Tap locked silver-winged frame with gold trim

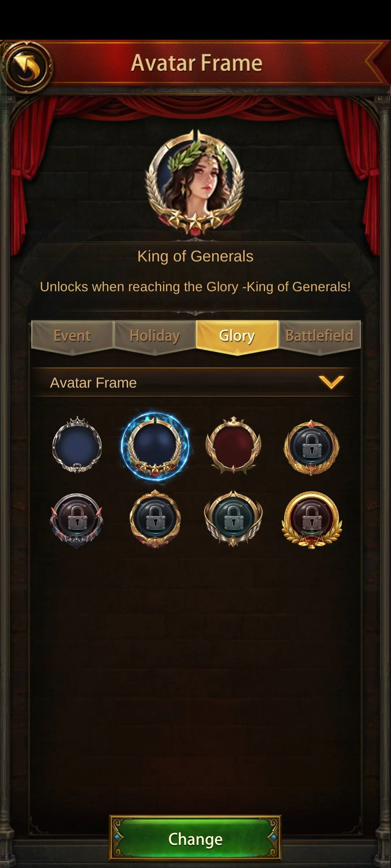pyautogui.click(x=234, y=519)
